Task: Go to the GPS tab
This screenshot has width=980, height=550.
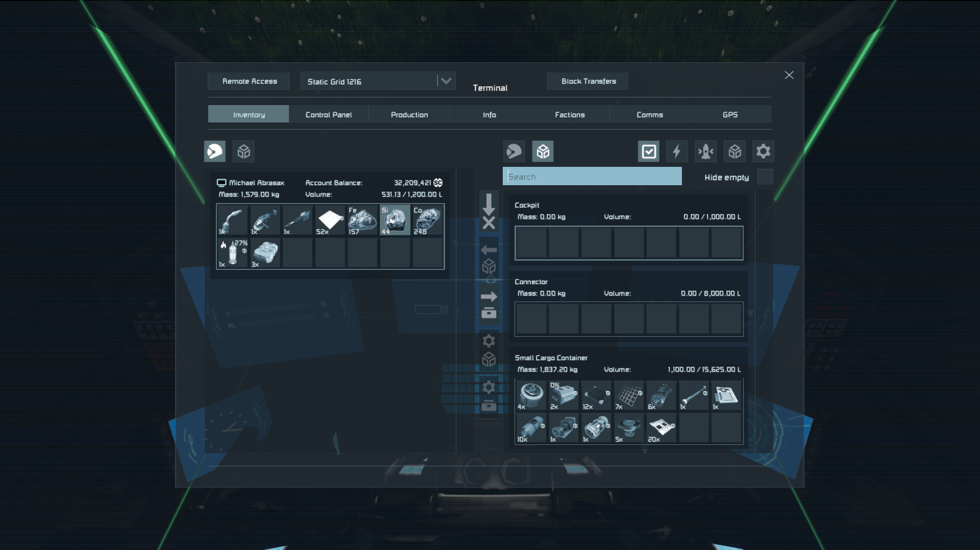Action: pos(730,114)
